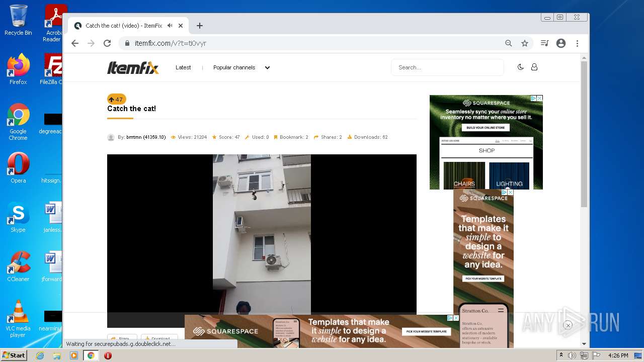This screenshot has height=362, width=644.
Task: Open the volume control in tray
Action: [x=572, y=355]
